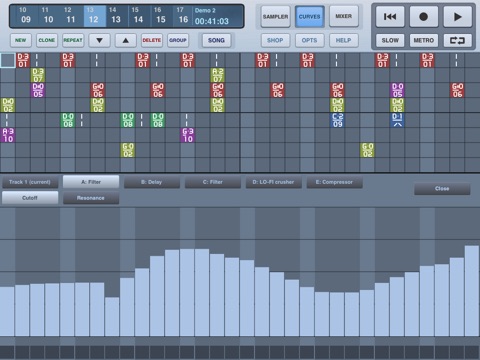
Task: Choose the Resonance parameter
Action: pyautogui.click(x=91, y=198)
